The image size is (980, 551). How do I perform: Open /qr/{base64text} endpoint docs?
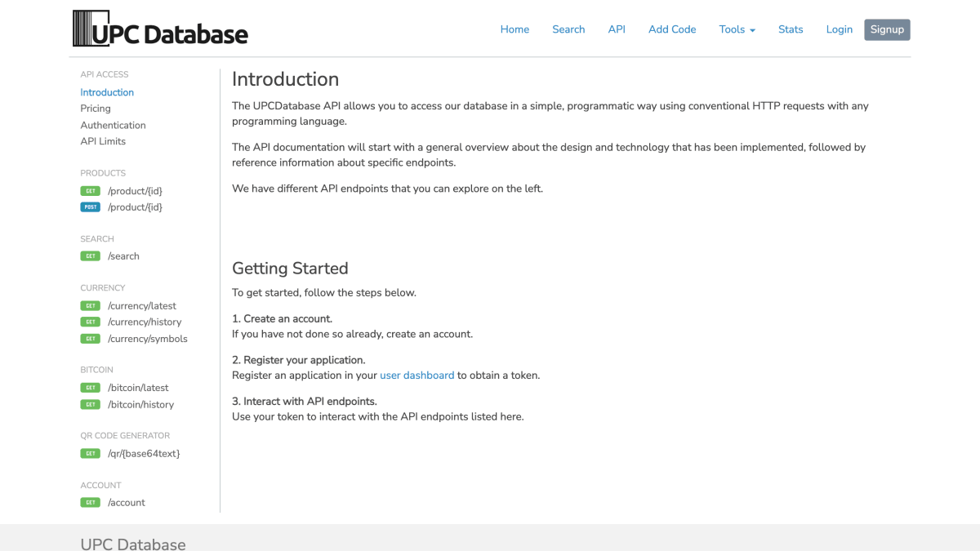pyautogui.click(x=144, y=454)
